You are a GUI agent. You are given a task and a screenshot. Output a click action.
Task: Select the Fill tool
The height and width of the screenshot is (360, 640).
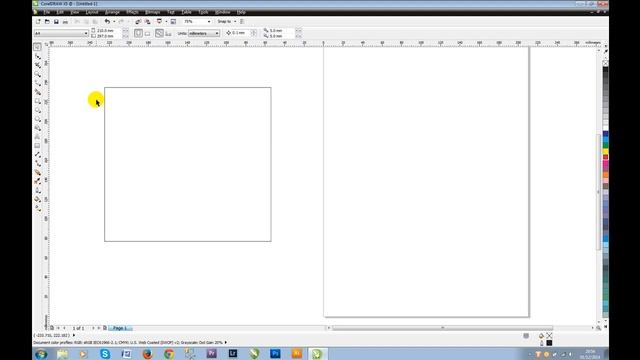38,199
